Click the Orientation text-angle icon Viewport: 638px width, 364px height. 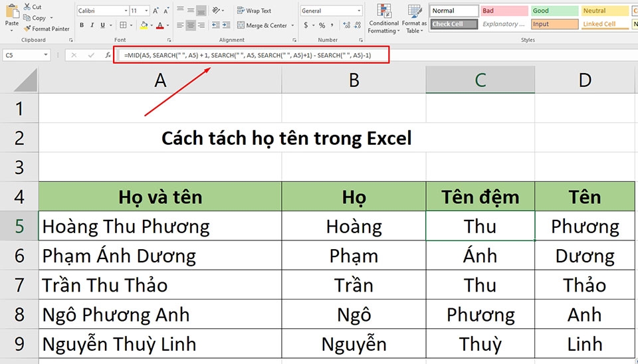[x=216, y=11]
